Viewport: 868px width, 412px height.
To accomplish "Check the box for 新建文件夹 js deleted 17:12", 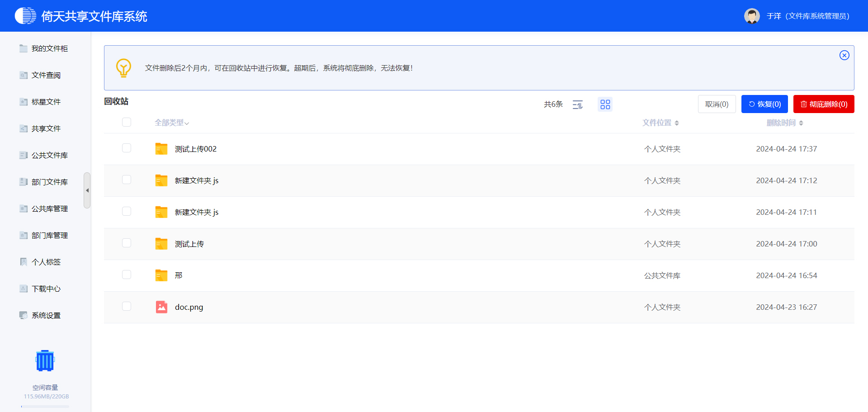I will (x=127, y=180).
